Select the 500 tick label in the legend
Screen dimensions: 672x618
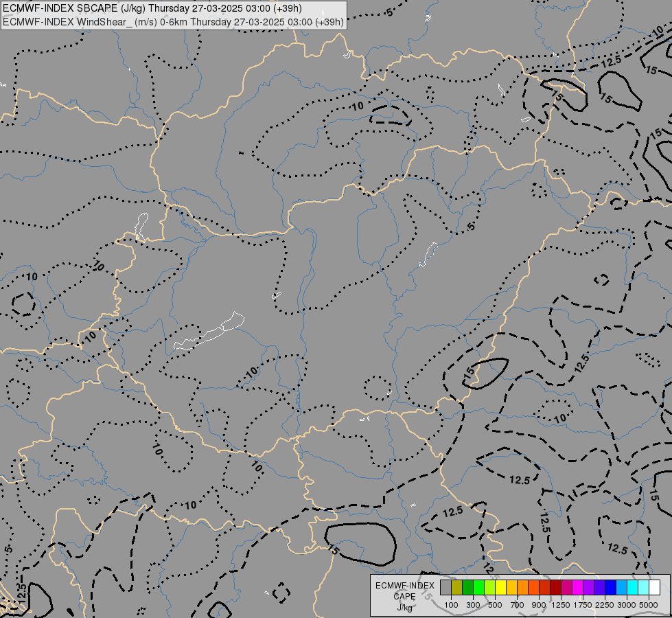495,605
